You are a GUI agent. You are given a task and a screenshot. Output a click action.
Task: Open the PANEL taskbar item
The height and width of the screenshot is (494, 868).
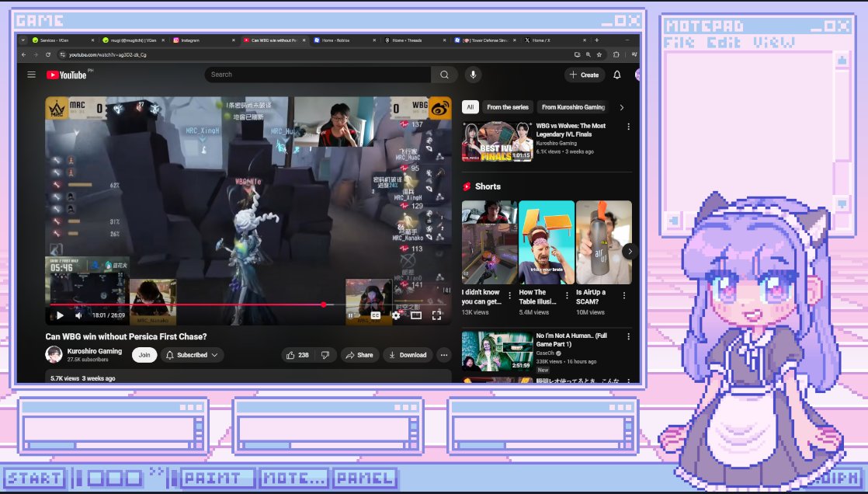pos(365,478)
